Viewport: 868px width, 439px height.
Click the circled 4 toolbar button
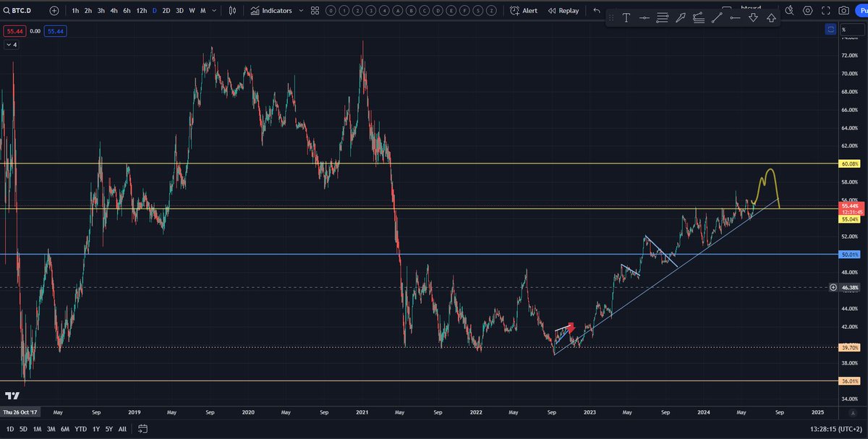(x=384, y=11)
